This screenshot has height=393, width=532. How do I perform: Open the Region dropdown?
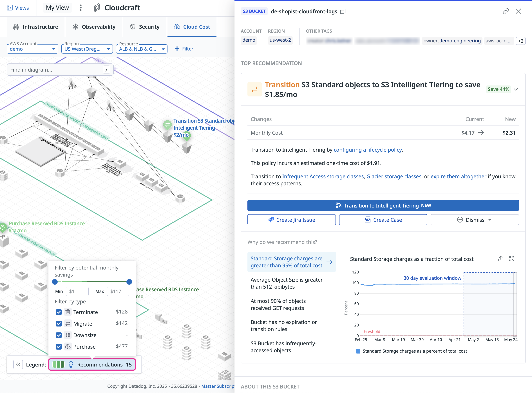click(87, 49)
